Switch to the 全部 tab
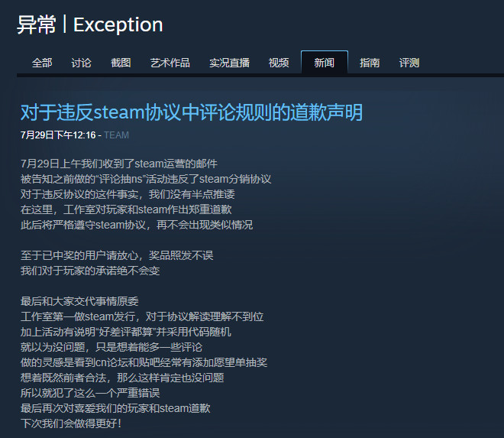Image resolution: width=504 pixels, height=438 pixels. pos(42,63)
